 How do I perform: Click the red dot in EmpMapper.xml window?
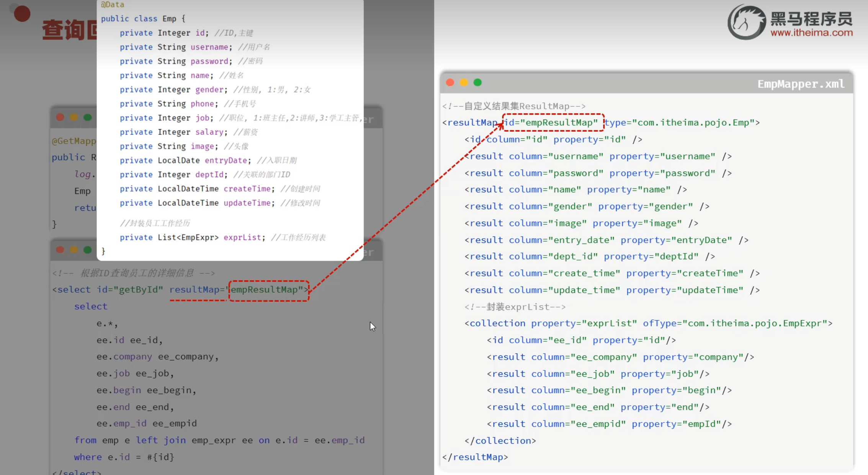coord(450,83)
